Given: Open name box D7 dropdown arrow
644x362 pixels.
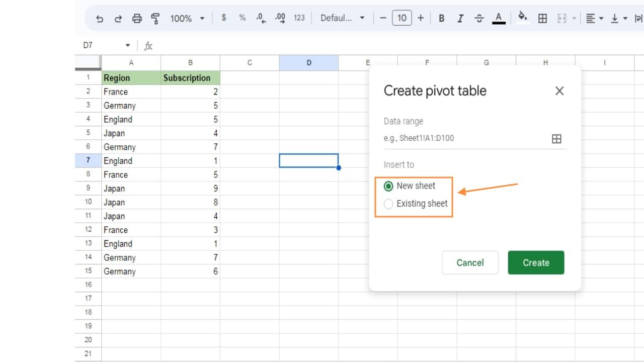Looking at the screenshot, I should tap(128, 46).
